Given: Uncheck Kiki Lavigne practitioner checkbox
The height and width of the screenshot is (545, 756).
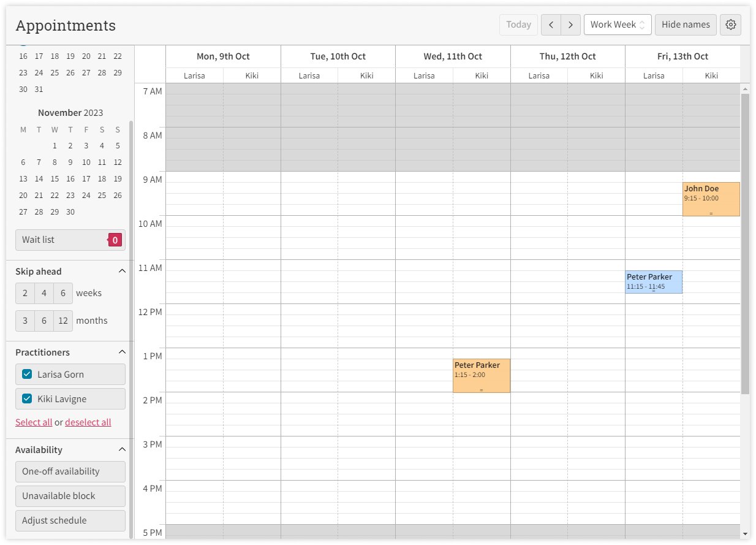Looking at the screenshot, I should pyautogui.click(x=27, y=399).
